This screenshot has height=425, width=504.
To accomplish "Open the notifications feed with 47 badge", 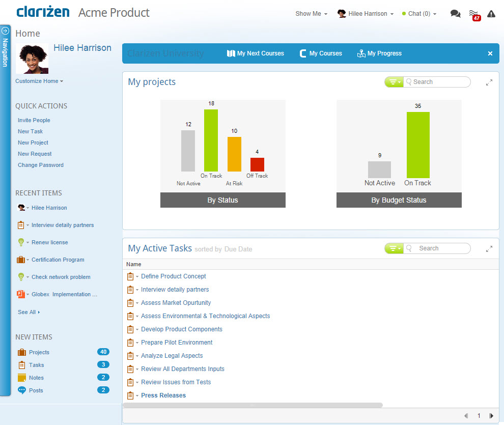I will tap(474, 15).
